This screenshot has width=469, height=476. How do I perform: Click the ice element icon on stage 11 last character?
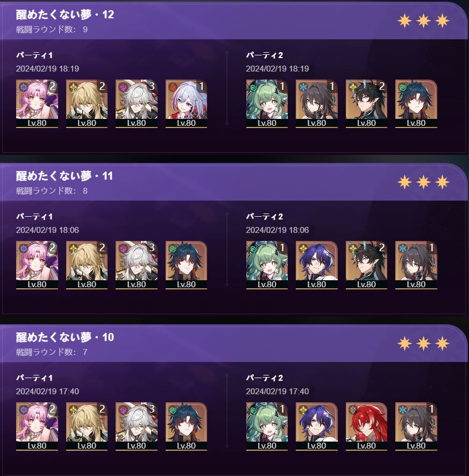pos(402,248)
